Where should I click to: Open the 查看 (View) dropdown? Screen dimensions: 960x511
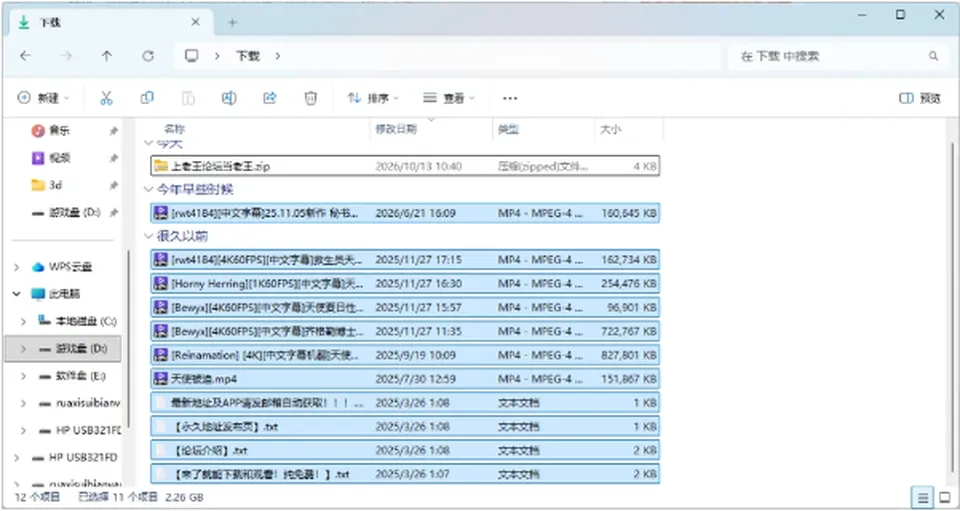pyautogui.click(x=449, y=98)
